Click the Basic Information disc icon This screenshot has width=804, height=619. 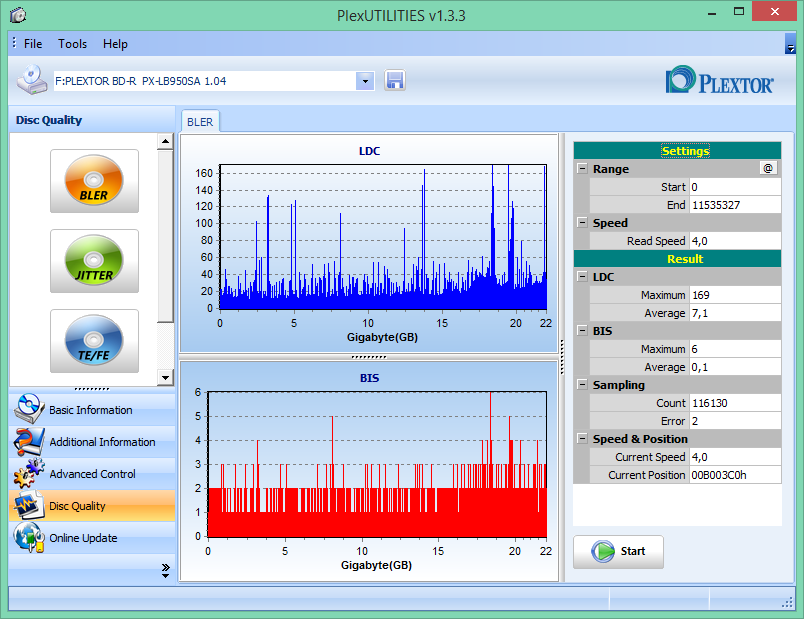tap(29, 409)
